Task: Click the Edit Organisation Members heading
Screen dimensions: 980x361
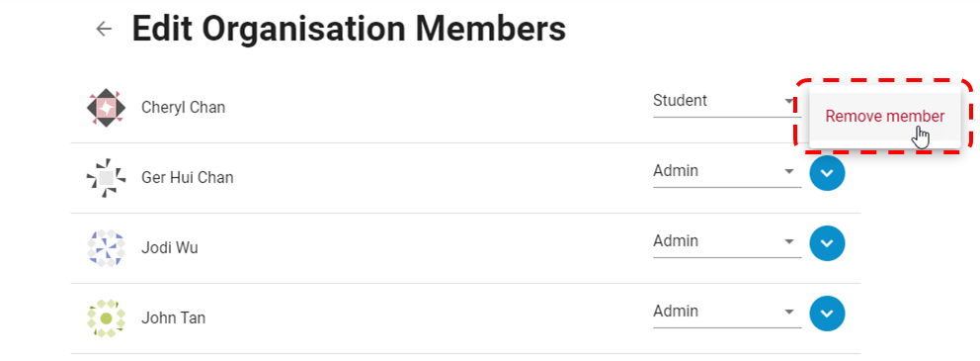Action: click(x=349, y=29)
